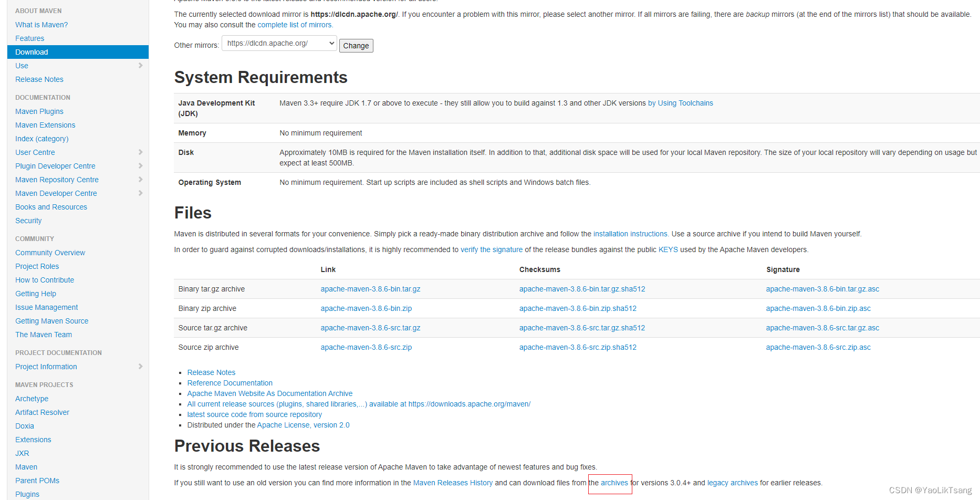This screenshot has height=500, width=980.
Task: Open the KEYS link
Action: point(668,249)
